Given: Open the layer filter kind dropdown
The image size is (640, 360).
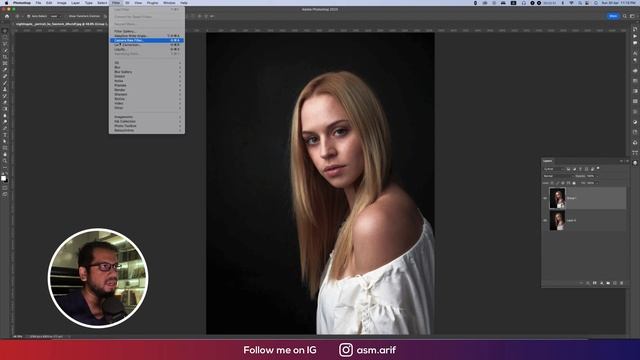Looking at the screenshot, I should pos(553,169).
